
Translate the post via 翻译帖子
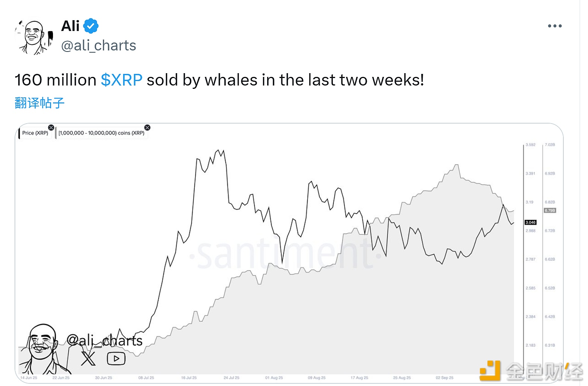tap(40, 103)
